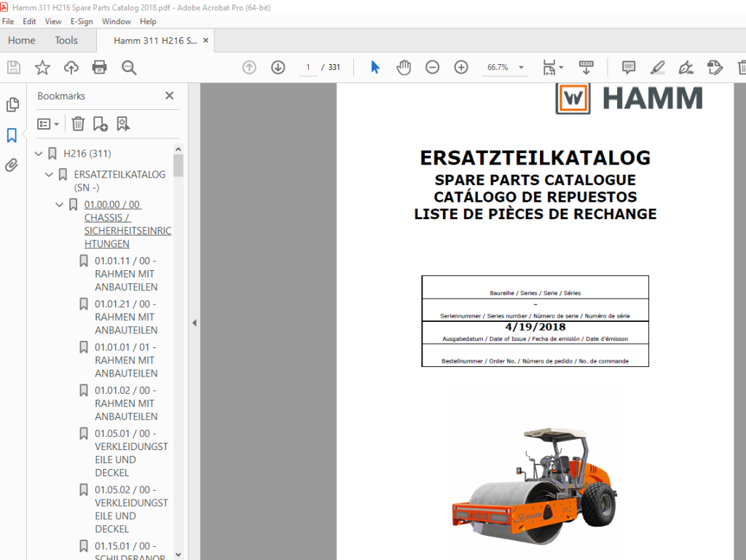Jump to bookmark 01.01.11 / 00 RAHMEN
Image resolution: width=746 pixels, height=560 pixels.
coord(126,274)
